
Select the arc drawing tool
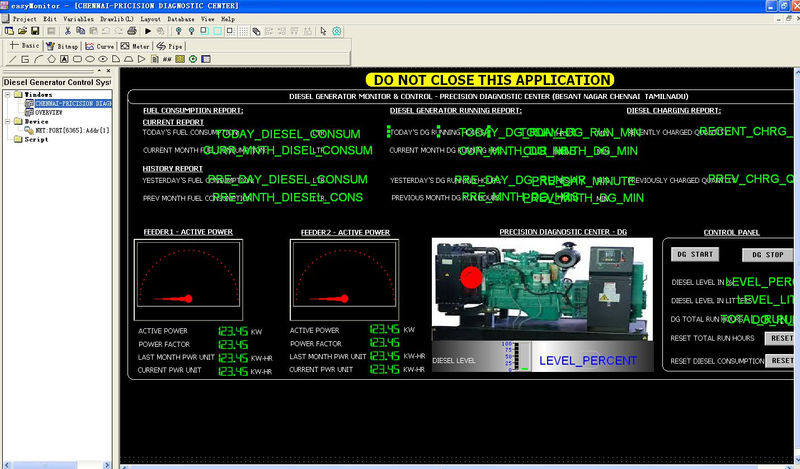pos(38,59)
